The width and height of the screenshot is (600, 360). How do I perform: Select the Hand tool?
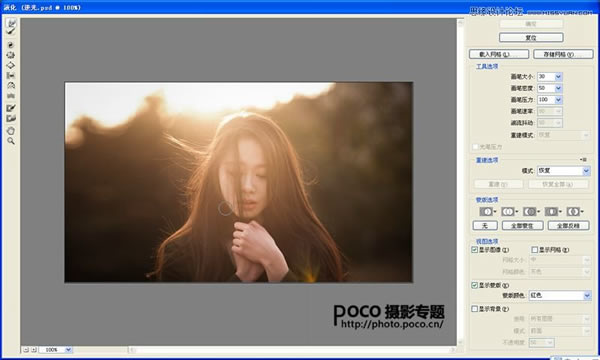(x=11, y=131)
